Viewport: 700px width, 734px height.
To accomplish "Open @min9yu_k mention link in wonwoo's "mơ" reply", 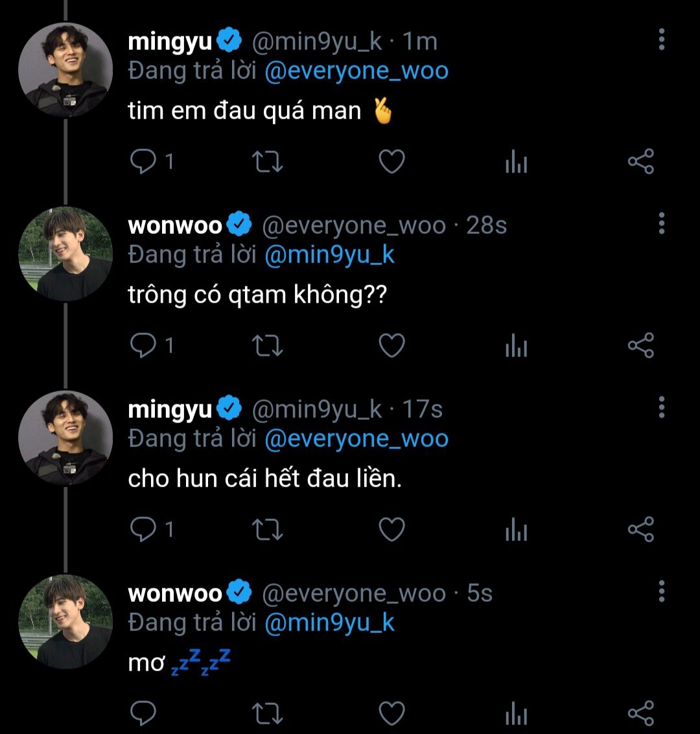I will click(329, 623).
